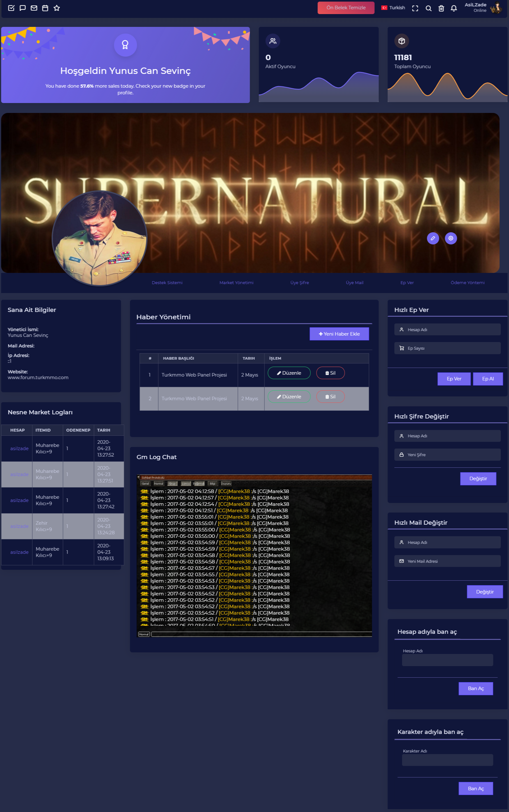The image size is (509, 812).
Task: Open the mail envelope icon in navbar
Action: point(34,8)
